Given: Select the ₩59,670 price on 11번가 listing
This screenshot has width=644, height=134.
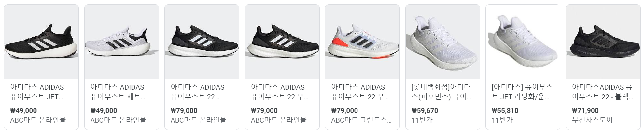Looking at the screenshot, I should point(425,111).
